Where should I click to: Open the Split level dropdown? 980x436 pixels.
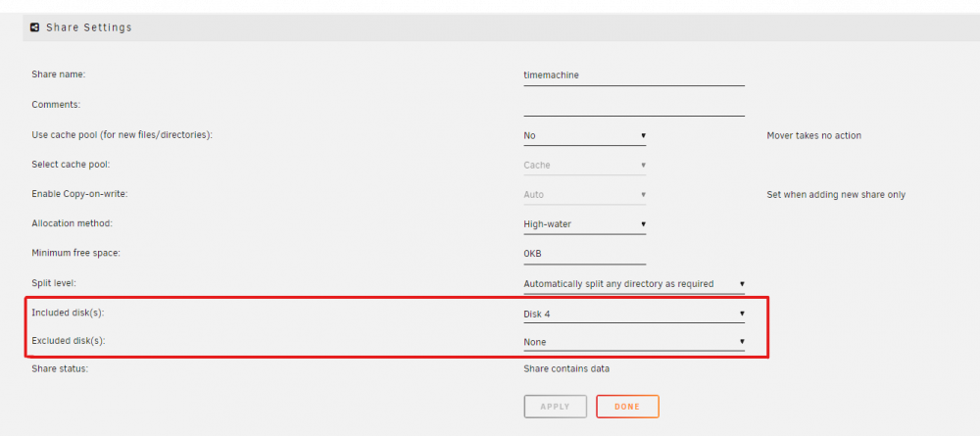coord(634,284)
